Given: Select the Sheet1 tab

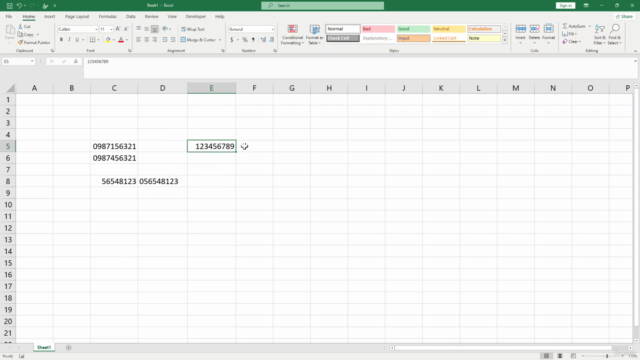Looking at the screenshot, I should pyautogui.click(x=44, y=347).
